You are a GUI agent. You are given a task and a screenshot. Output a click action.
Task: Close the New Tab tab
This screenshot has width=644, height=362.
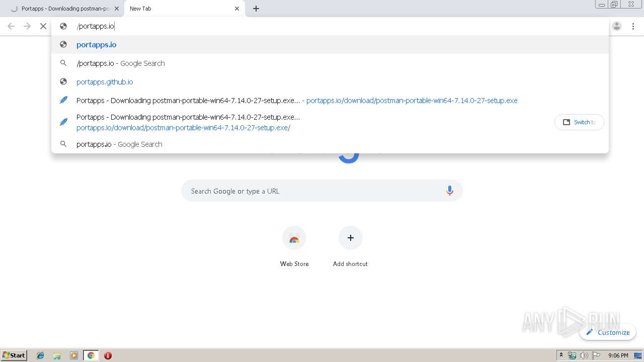(x=237, y=9)
